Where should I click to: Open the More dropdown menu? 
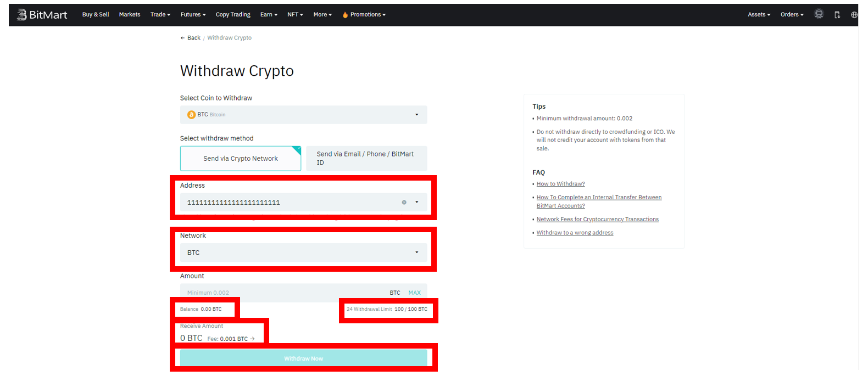322,15
